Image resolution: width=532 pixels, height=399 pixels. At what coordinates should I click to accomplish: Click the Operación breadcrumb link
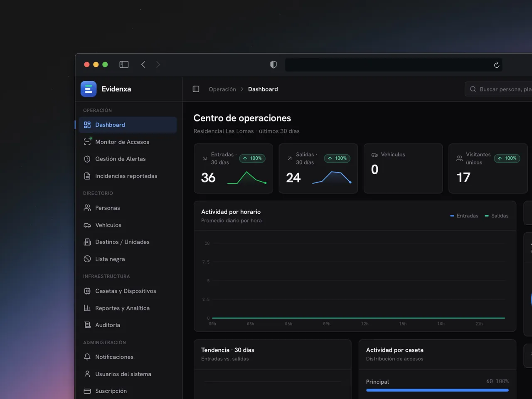pyautogui.click(x=222, y=89)
